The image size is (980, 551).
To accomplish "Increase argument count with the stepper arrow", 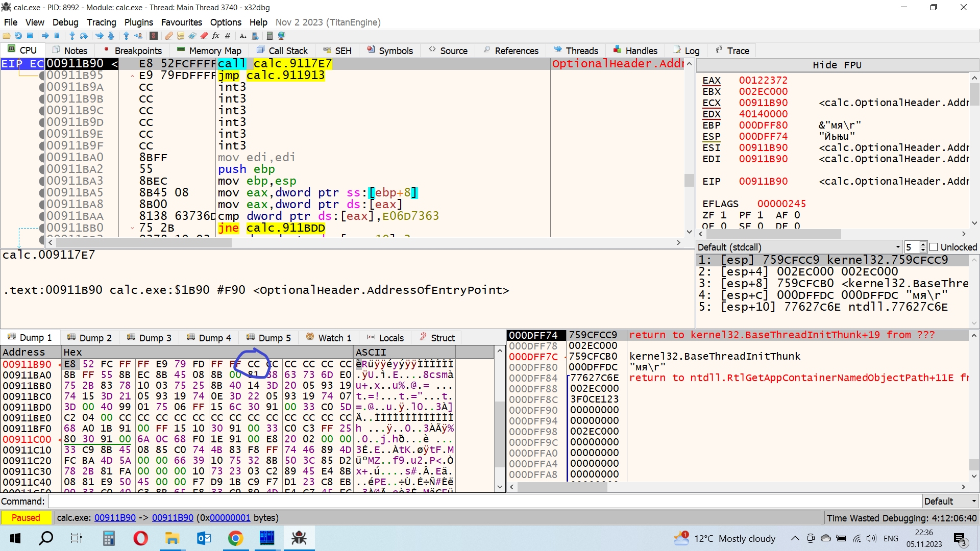I will click(x=923, y=244).
